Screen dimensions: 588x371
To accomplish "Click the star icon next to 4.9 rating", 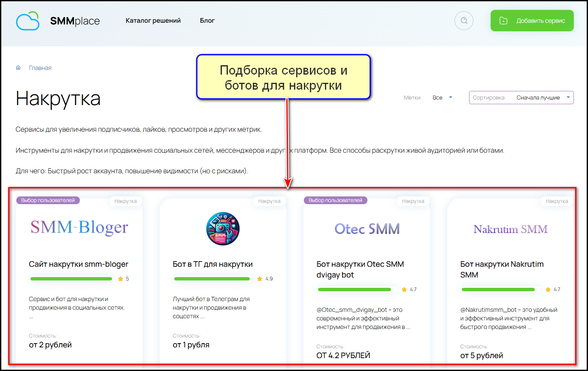I will (260, 279).
